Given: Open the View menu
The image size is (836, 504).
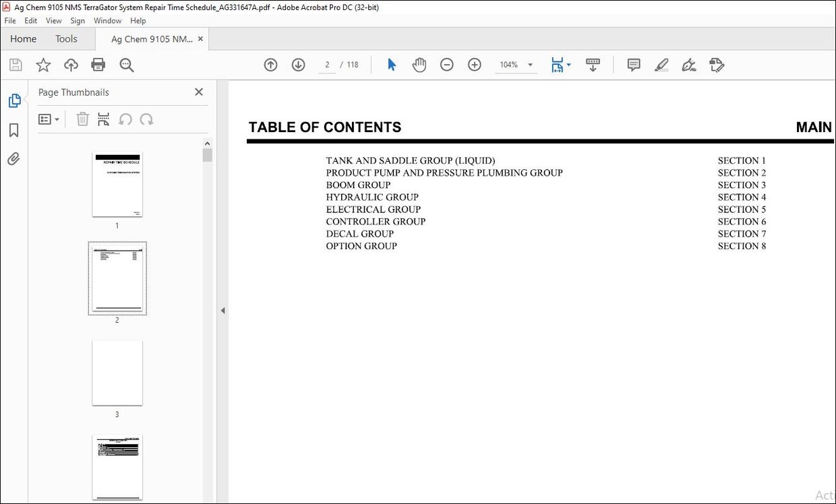Looking at the screenshot, I should [x=53, y=20].
